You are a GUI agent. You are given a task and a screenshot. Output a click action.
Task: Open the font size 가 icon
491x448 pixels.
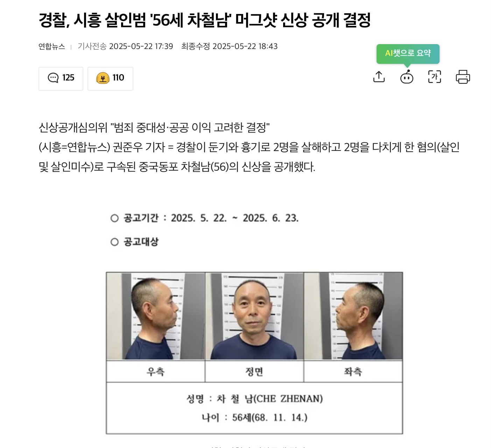pyautogui.click(x=435, y=77)
